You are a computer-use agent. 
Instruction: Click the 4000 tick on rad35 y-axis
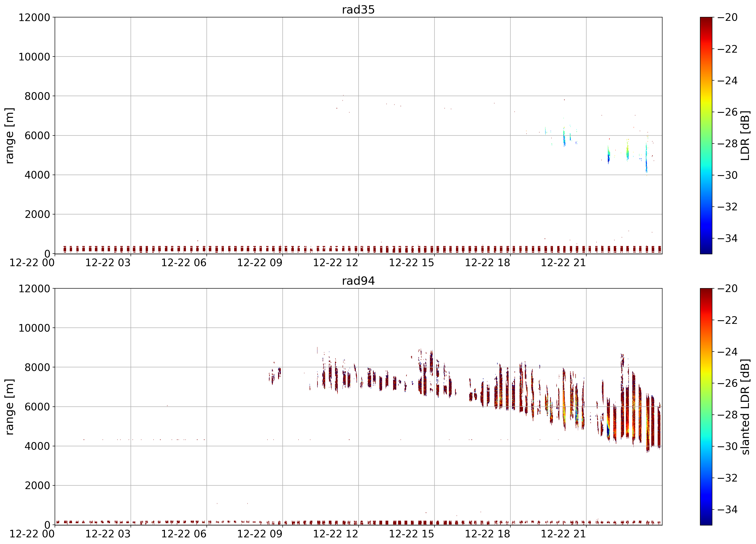pos(37,175)
